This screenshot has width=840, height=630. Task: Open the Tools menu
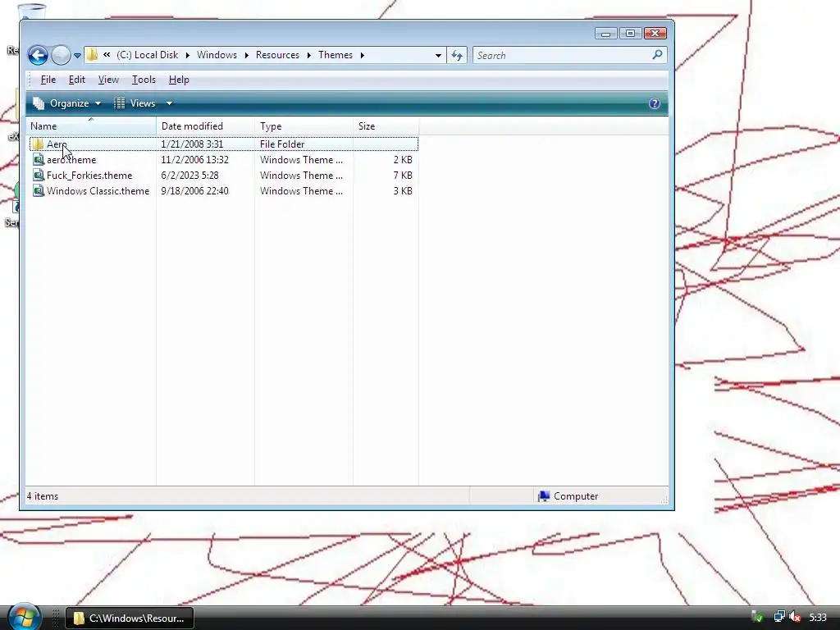(x=144, y=80)
